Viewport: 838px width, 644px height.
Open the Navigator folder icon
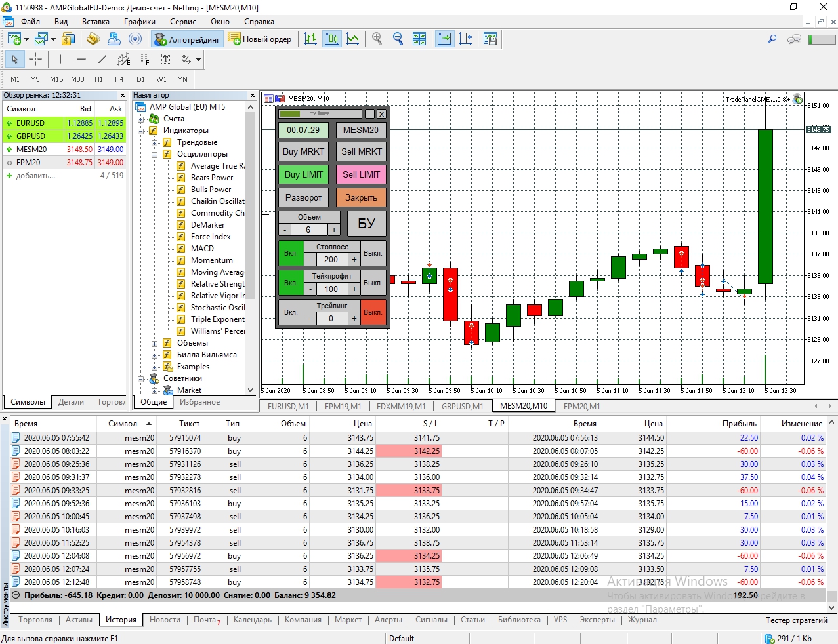click(93, 39)
